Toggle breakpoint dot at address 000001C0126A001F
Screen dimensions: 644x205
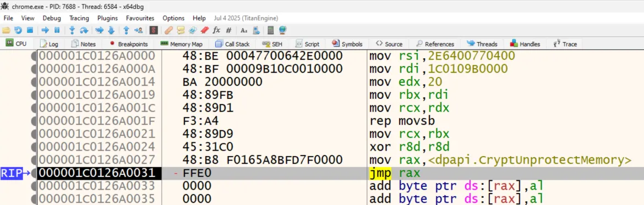[34, 121]
